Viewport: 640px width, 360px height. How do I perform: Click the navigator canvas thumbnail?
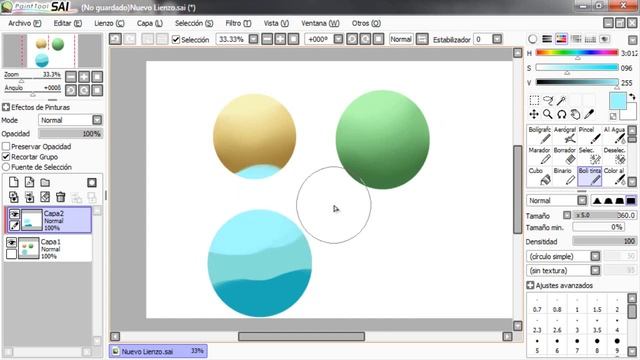click(x=52, y=51)
